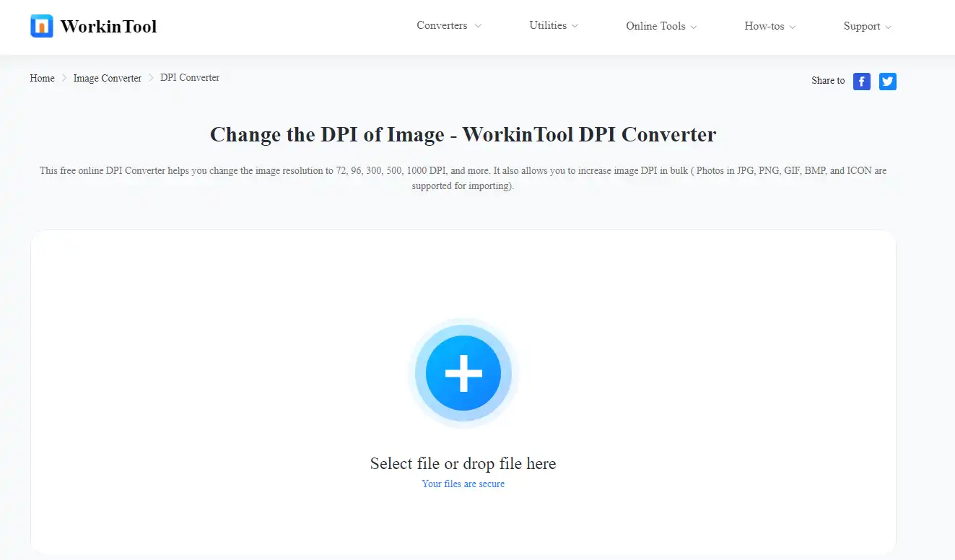Click 'Your files are secure' link
955x560 pixels.
click(x=463, y=484)
